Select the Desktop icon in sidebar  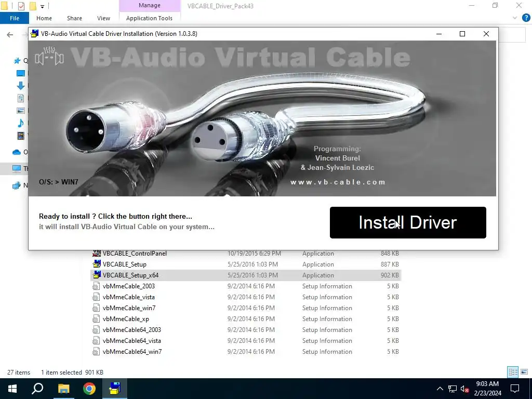[x=20, y=73]
